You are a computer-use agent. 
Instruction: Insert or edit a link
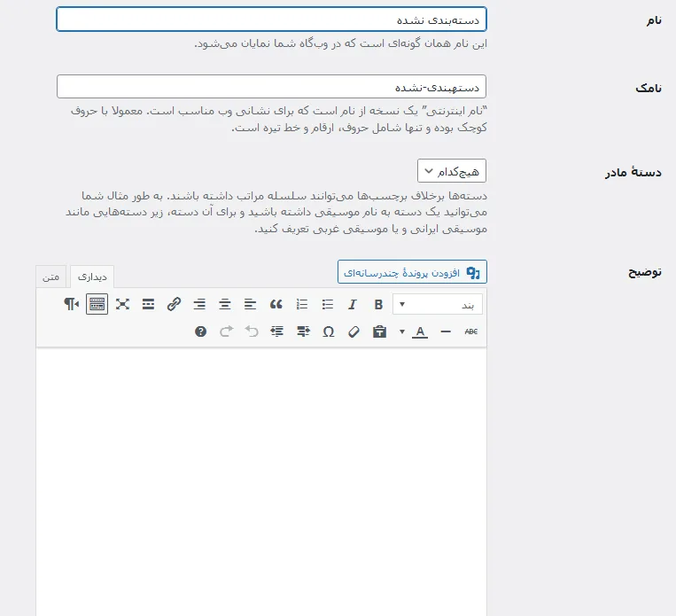click(174, 305)
